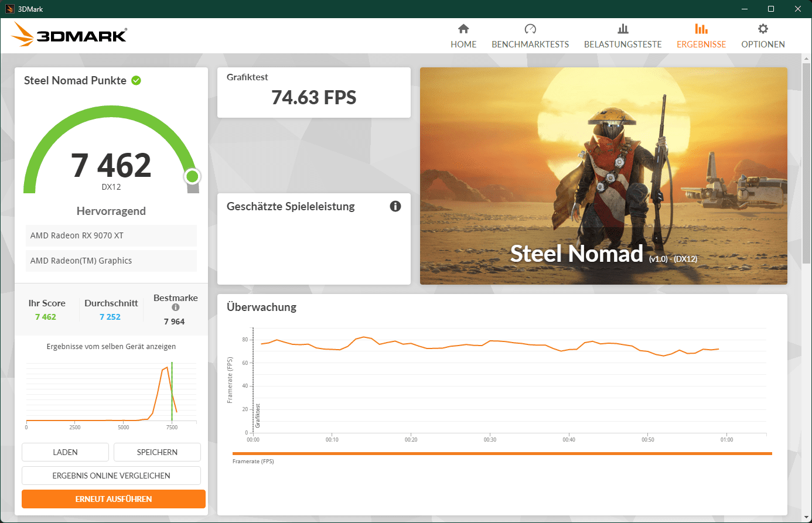
Task: Click the Belastungsteste bar chart icon
Action: 623,29
